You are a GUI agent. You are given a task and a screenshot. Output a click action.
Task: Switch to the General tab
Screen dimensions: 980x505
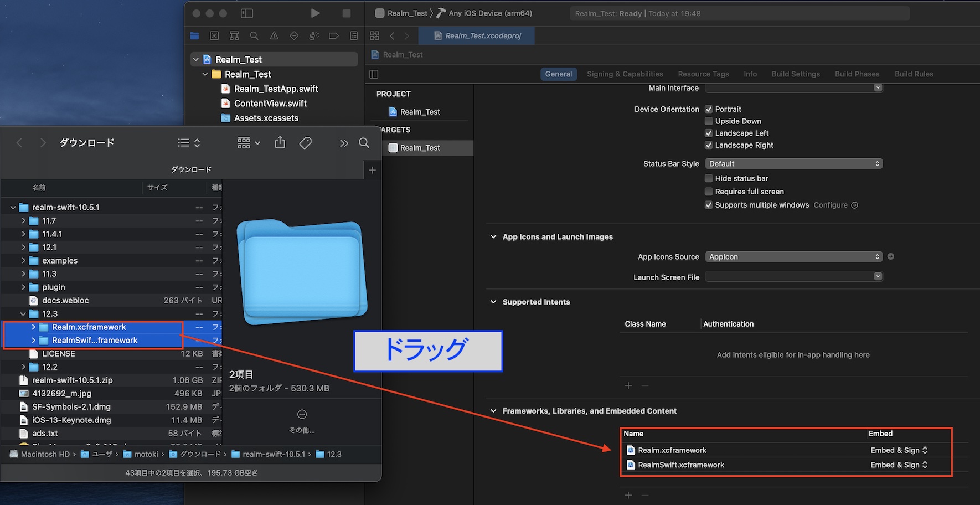(559, 74)
